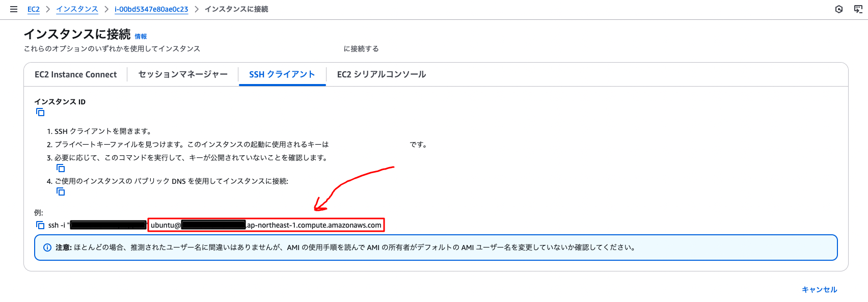Click the ubuntu@ hostname text in example

(x=266, y=225)
